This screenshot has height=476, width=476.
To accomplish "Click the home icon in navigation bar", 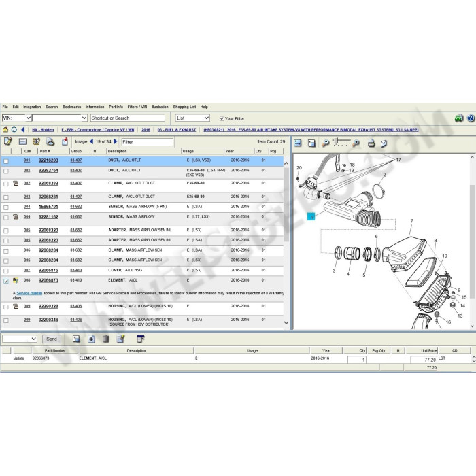I will click(5, 129).
